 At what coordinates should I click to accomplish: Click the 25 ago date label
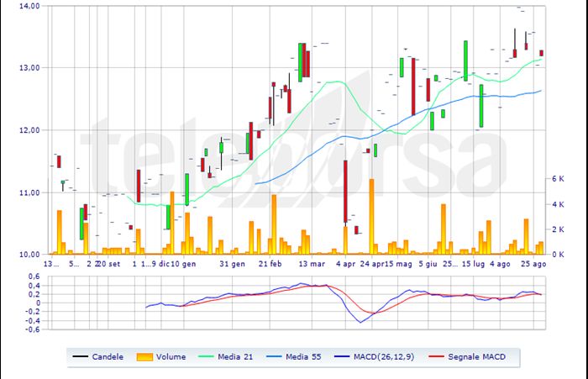pyautogui.click(x=533, y=264)
